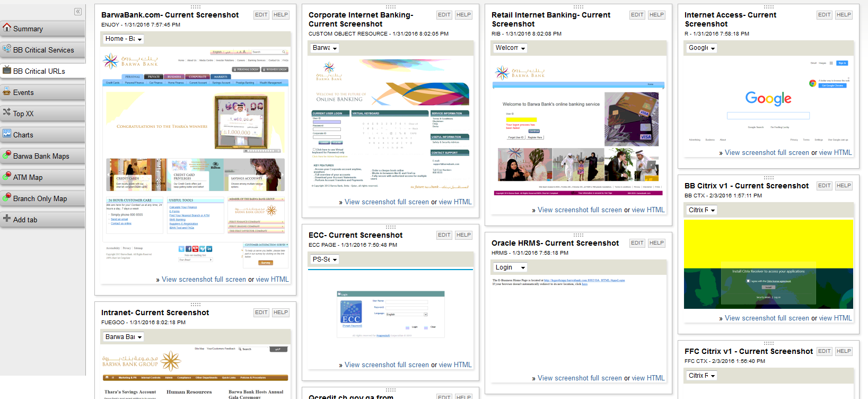Click the drag handle above Intranet widget
The width and height of the screenshot is (868, 399).
(196, 305)
